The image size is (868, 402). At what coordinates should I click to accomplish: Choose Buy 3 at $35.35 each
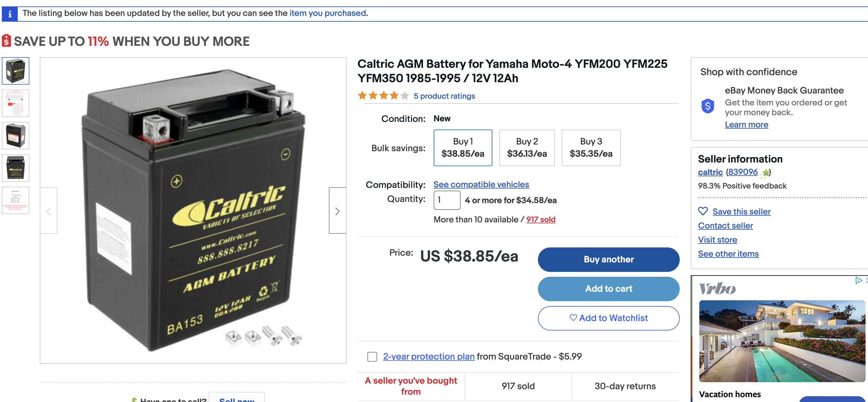(591, 148)
